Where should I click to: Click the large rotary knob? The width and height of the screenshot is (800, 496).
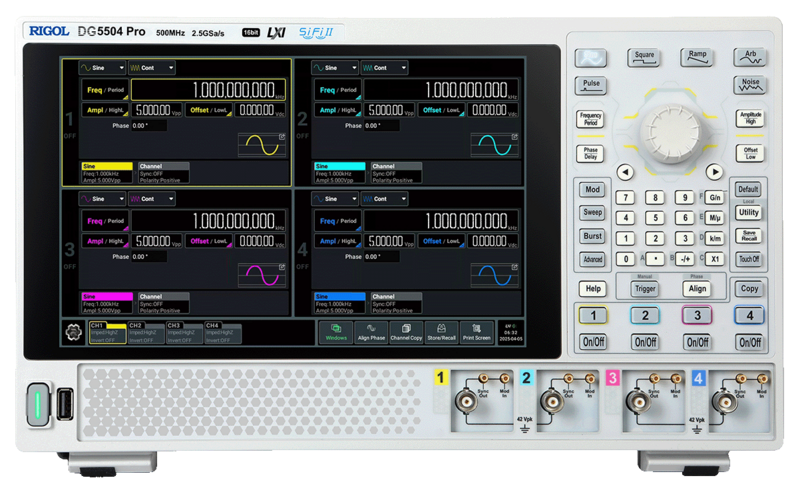coord(670,134)
